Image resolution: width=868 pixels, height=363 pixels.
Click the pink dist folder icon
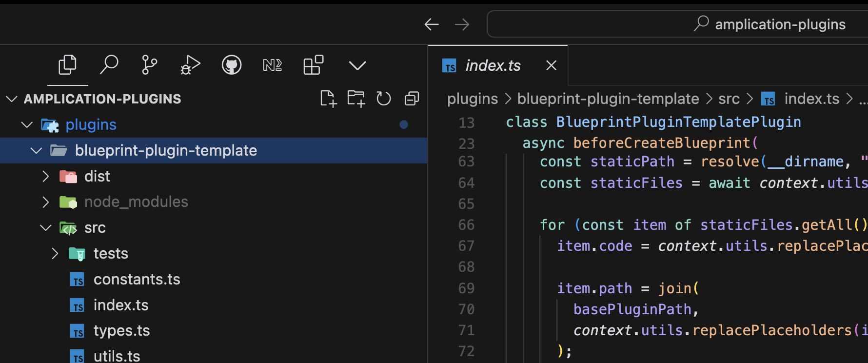(x=68, y=176)
